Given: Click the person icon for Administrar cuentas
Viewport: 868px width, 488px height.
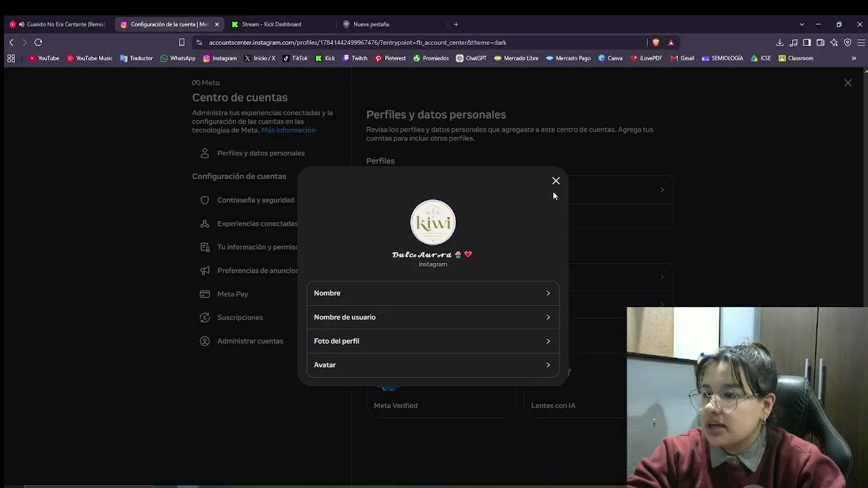Looking at the screenshot, I should 205,341.
